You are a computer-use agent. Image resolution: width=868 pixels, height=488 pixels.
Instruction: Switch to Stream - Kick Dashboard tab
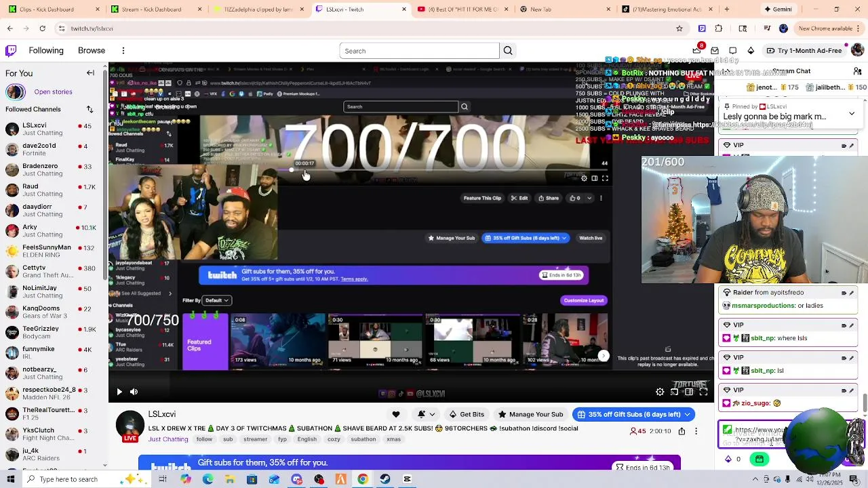pos(156,9)
